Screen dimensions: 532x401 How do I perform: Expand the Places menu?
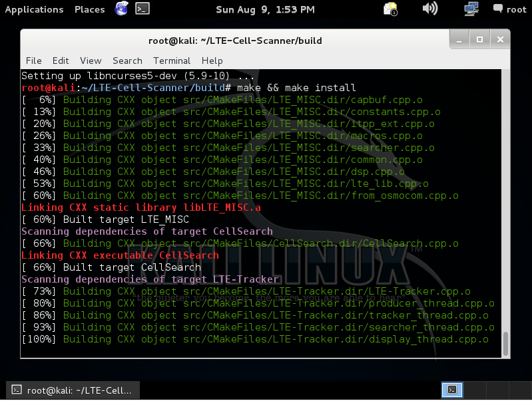click(89, 9)
